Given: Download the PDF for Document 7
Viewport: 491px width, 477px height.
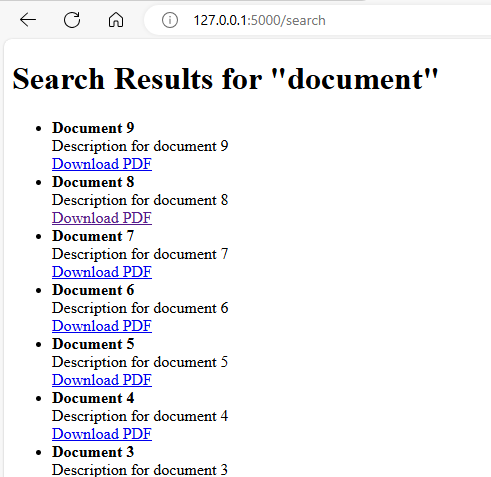Looking at the screenshot, I should 102,272.
